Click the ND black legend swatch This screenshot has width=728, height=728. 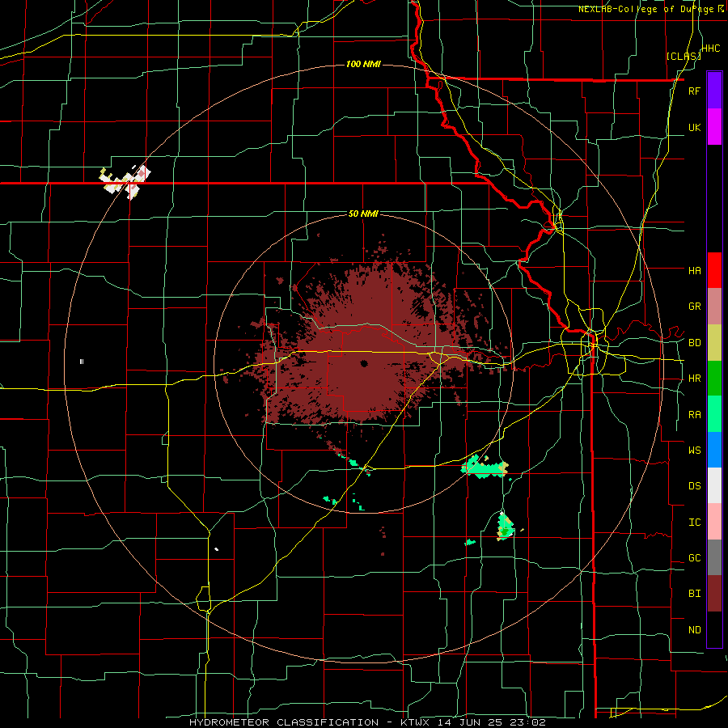714,629
